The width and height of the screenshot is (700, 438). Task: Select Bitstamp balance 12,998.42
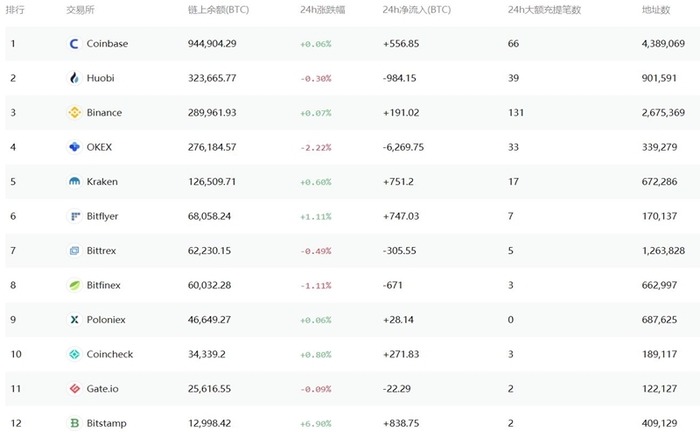(209, 423)
